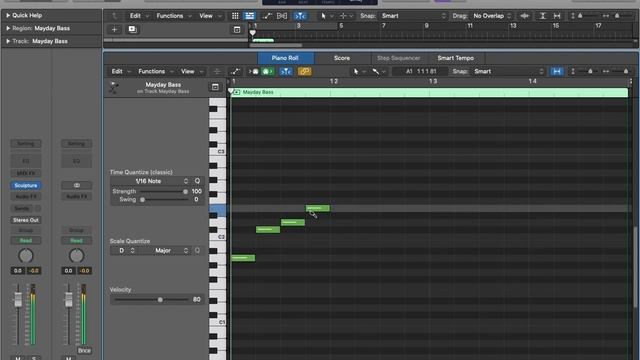Click vertical auto zoom in tracks toolbar
The image size is (640, 360).
[x=542, y=16]
